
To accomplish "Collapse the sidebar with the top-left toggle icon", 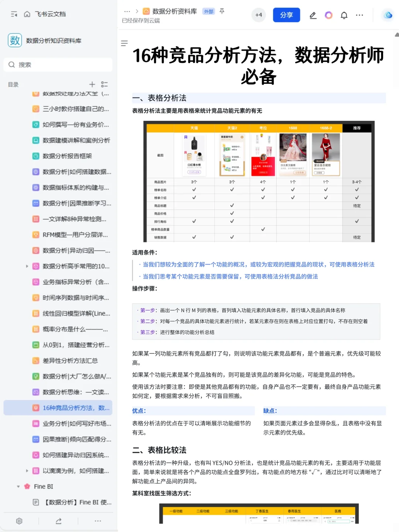I will pyautogui.click(x=14, y=14).
